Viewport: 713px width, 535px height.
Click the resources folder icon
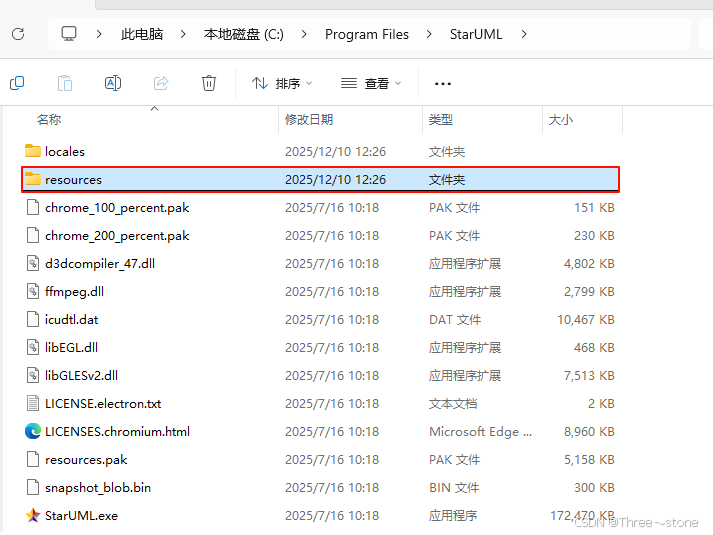click(33, 179)
